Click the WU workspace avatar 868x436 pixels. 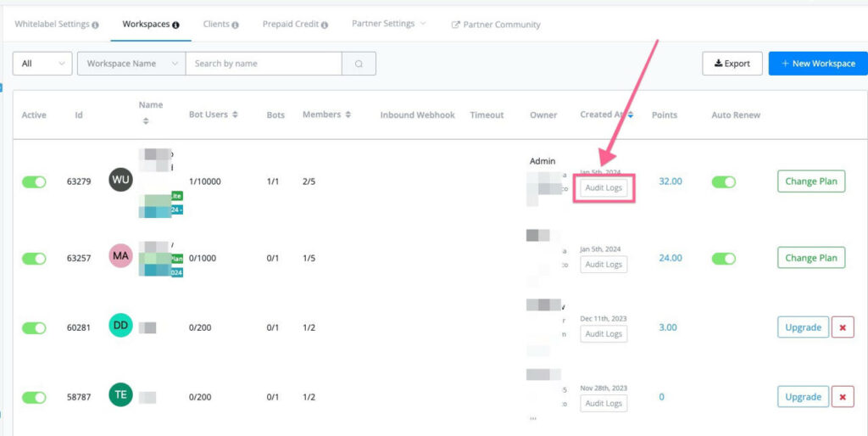pos(121,180)
